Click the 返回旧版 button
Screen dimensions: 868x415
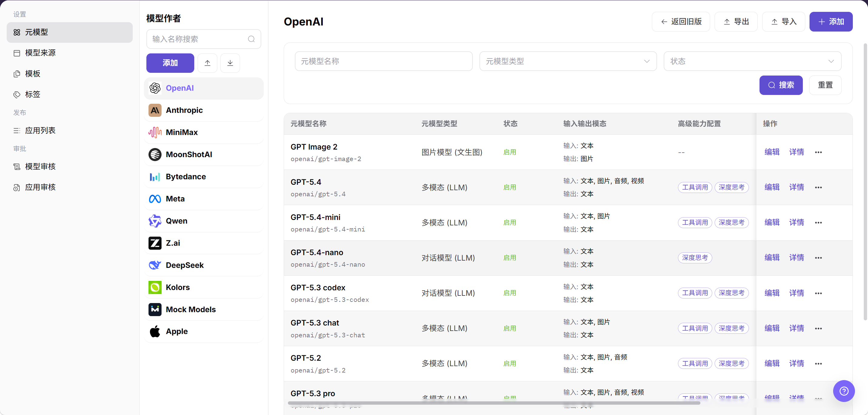click(681, 22)
